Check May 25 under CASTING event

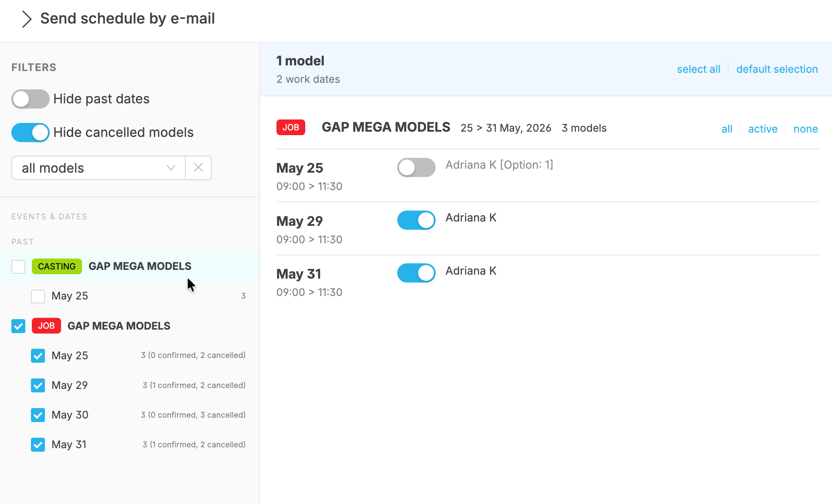(38, 296)
